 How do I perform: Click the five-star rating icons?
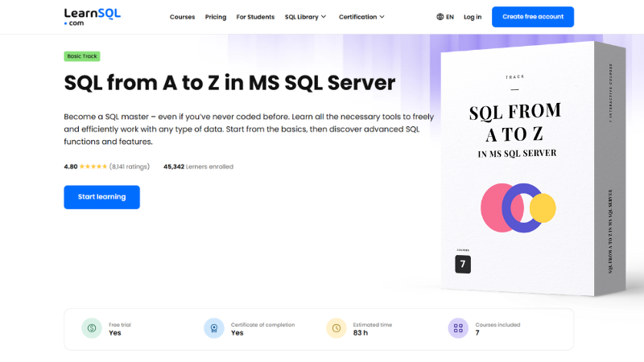pos(93,167)
